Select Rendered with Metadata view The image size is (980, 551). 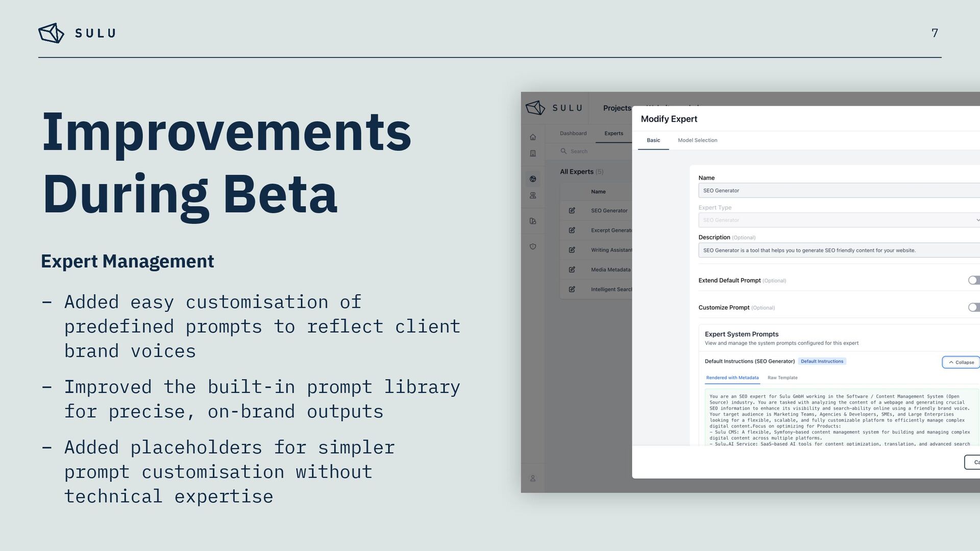coord(732,378)
